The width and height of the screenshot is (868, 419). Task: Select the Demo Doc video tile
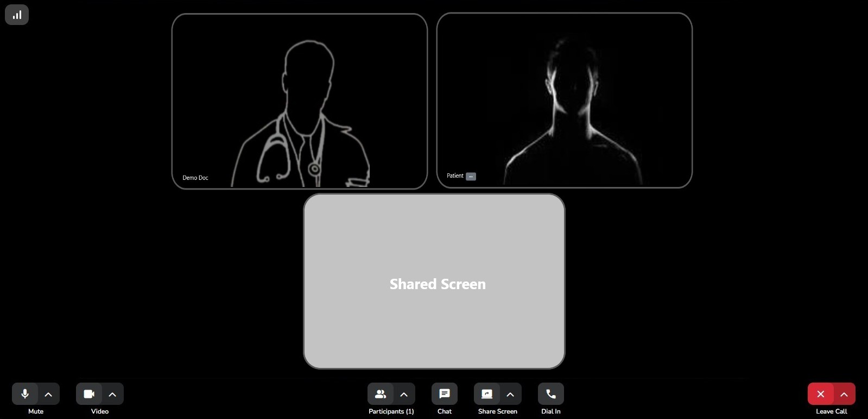point(299,101)
